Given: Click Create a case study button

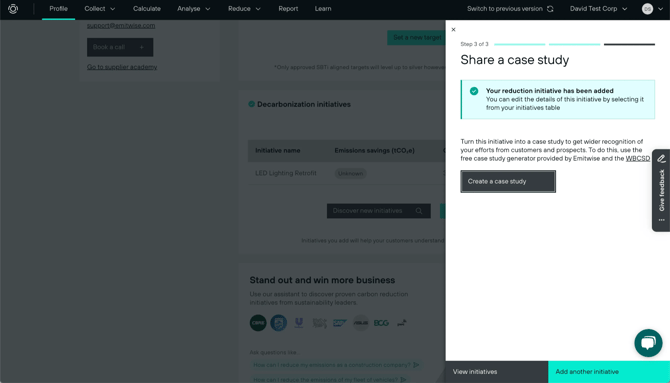Looking at the screenshot, I should pyautogui.click(x=508, y=181).
